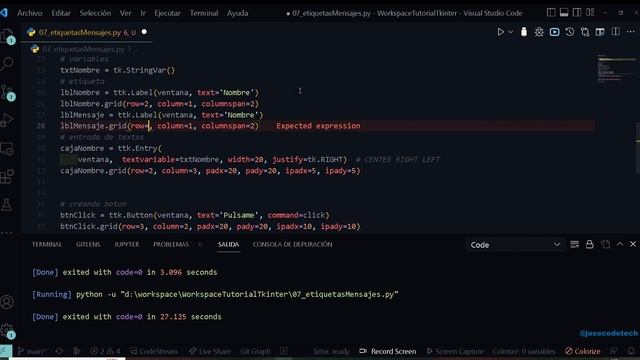
Task: Expand the run button dropdown arrow
Action: (x=510, y=32)
